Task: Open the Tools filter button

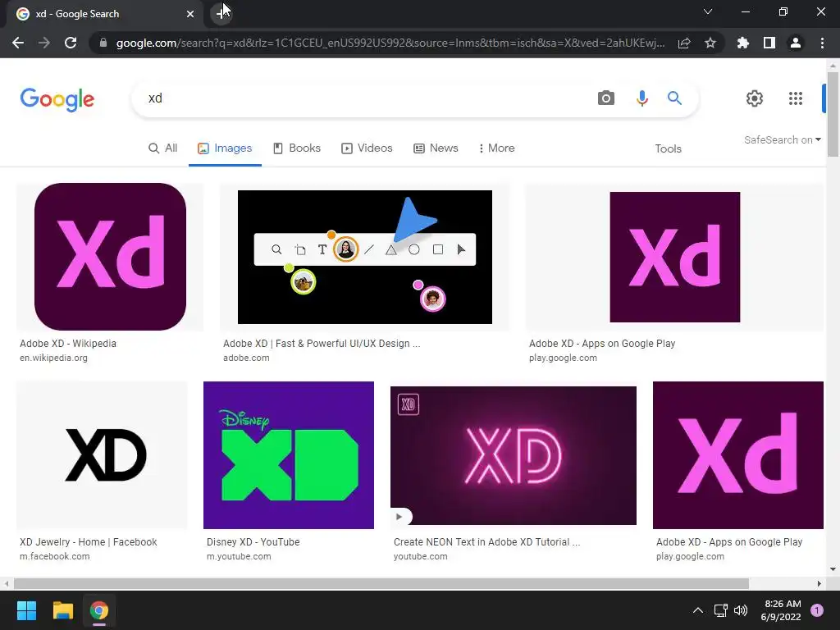Action: 668,148
